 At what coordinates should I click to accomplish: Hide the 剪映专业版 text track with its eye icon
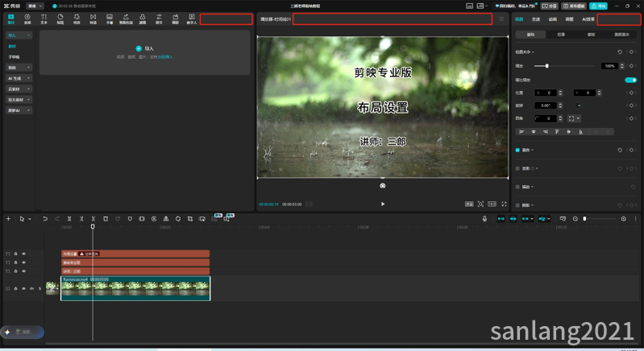click(x=24, y=262)
